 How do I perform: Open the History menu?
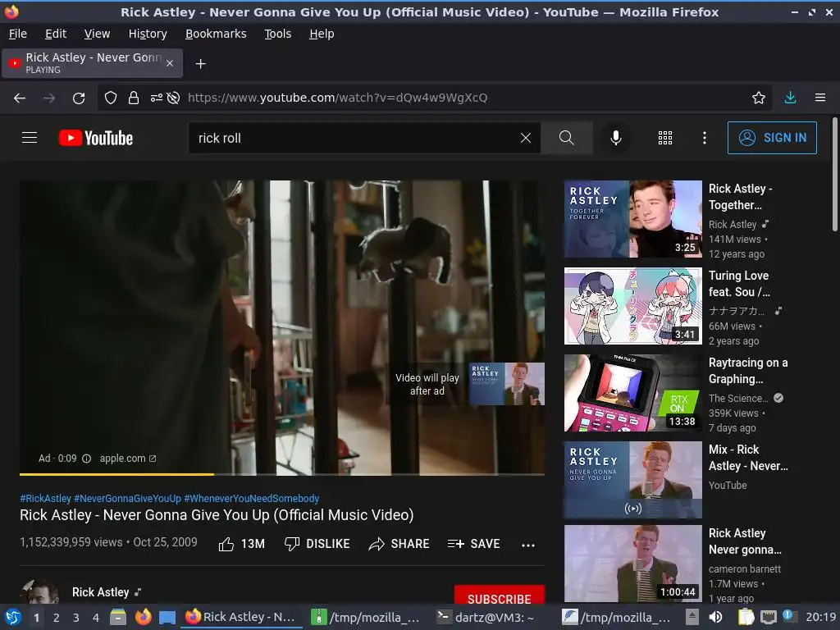click(x=148, y=34)
